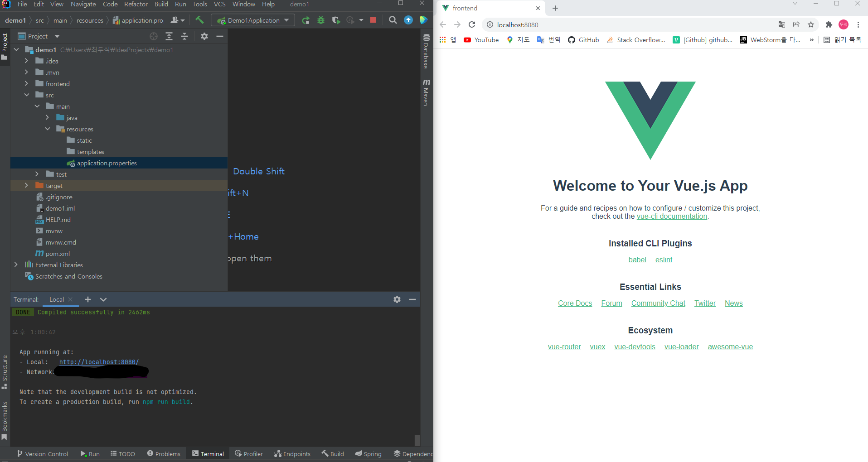
Task: Open the profiler run options dropdown arrow
Action: click(361, 20)
